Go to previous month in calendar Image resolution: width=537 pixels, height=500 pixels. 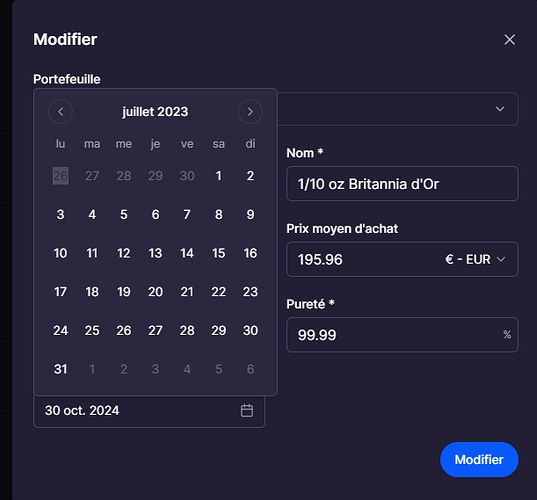pyautogui.click(x=61, y=112)
